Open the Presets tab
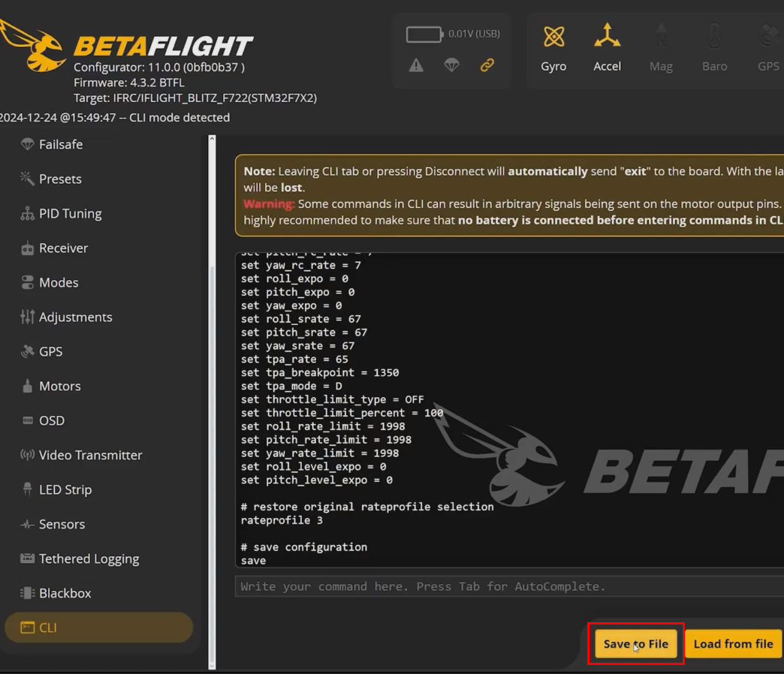The height and width of the screenshot is (674, 784). tap(60, 179)
